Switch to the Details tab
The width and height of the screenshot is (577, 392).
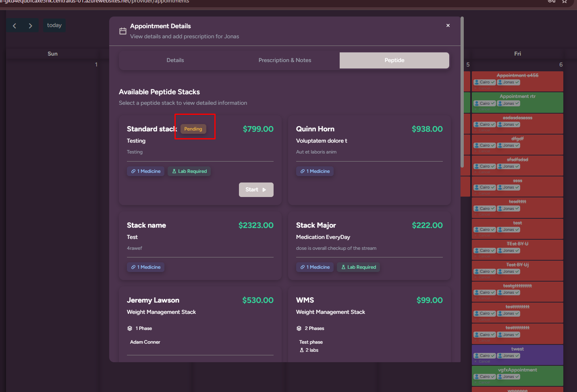[x=175, y=60]
